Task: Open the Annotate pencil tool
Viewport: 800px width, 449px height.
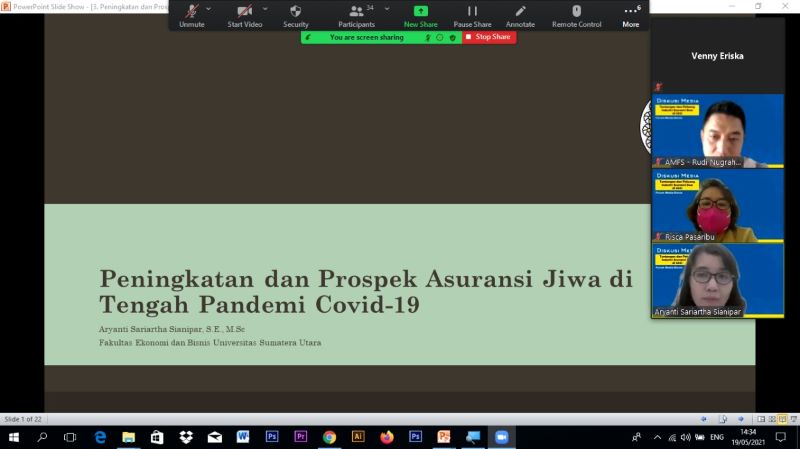Action: click(x=520, y=16)
